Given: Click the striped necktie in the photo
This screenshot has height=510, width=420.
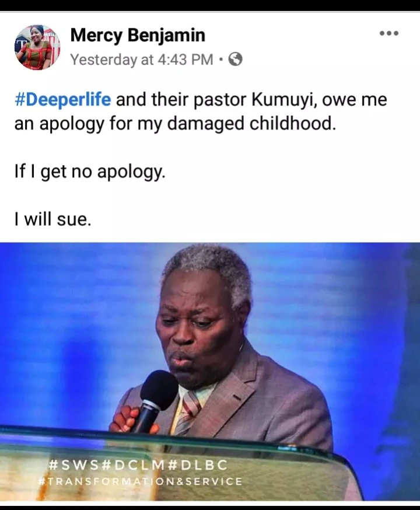Looking at the screenshot, I should click(x=188, y=411).
